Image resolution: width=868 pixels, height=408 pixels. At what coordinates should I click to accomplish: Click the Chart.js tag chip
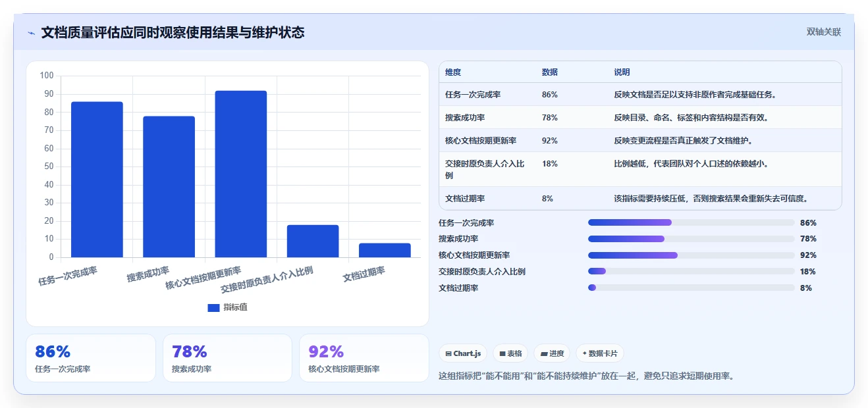point(463,353)
